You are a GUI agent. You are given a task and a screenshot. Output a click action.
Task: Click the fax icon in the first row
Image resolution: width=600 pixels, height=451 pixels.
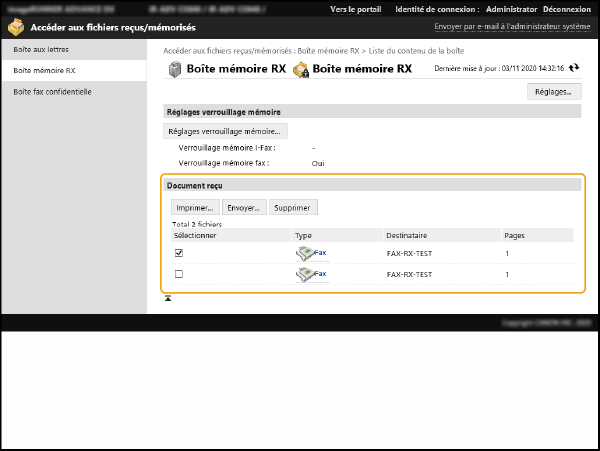(x=305, y=254)
